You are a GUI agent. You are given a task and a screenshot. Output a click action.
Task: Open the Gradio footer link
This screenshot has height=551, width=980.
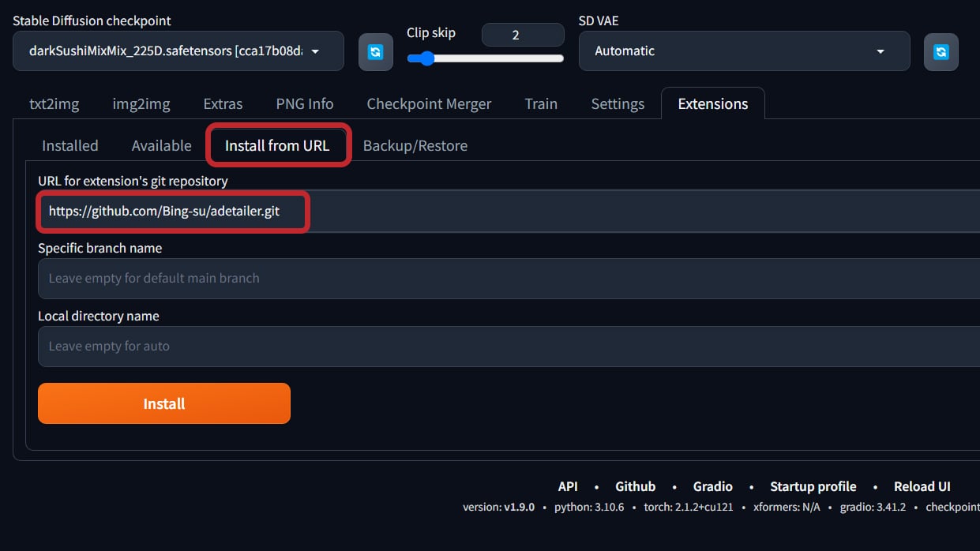(713, 486)
